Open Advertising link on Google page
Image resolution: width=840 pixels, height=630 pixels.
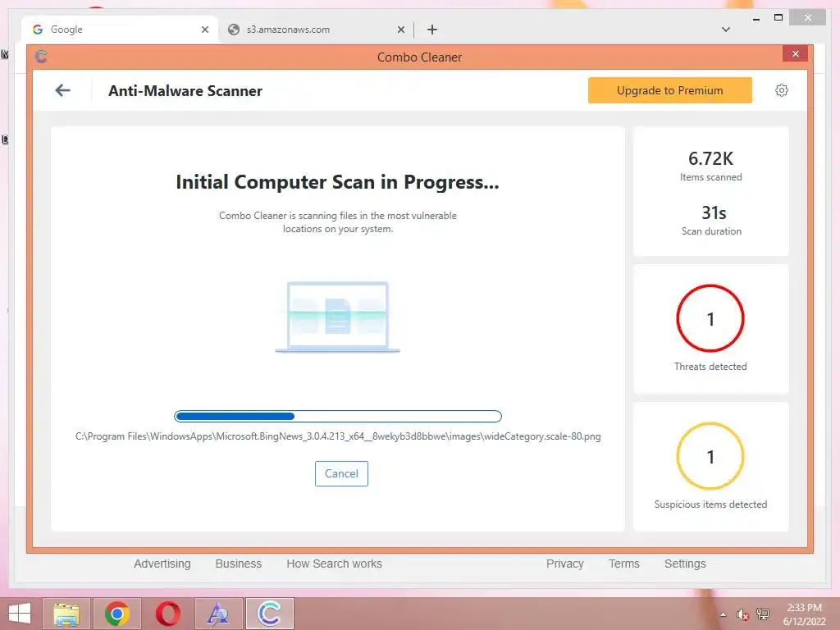pos(162,564)
